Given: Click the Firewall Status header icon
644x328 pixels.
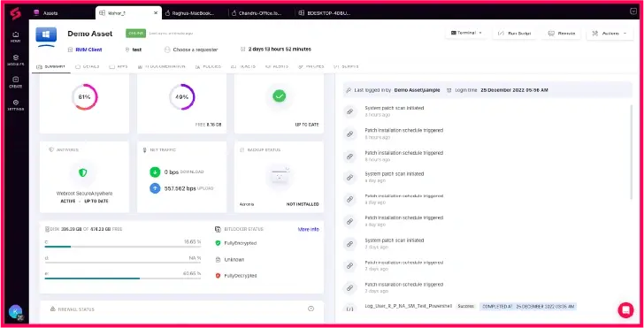Looking at the screenshot, I should click(52, 309).
